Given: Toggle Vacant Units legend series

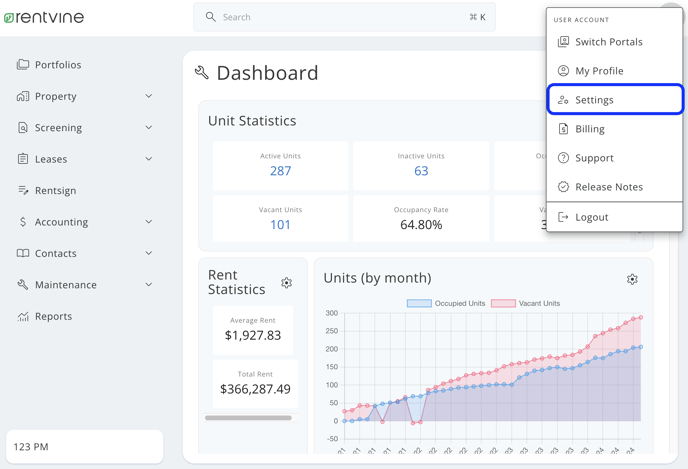Looking at the screenshot, I should (x=526, y=303).
